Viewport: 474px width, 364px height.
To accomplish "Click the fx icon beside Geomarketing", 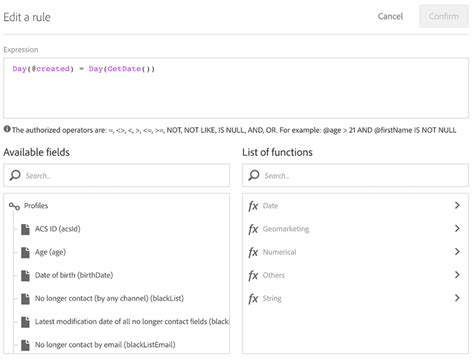I will pyautogui.click(x=253, y=229).
